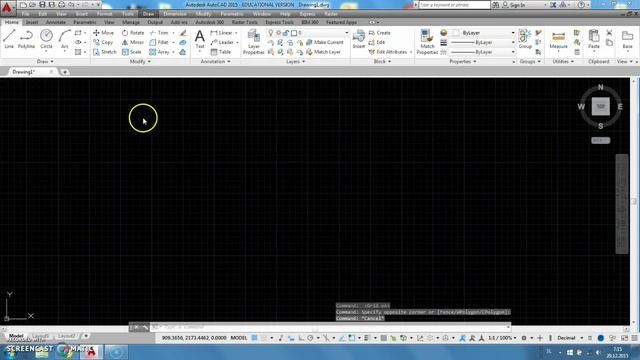
Task: Switch to the Manage ribbon tab
Action: [x=131, y=22]
